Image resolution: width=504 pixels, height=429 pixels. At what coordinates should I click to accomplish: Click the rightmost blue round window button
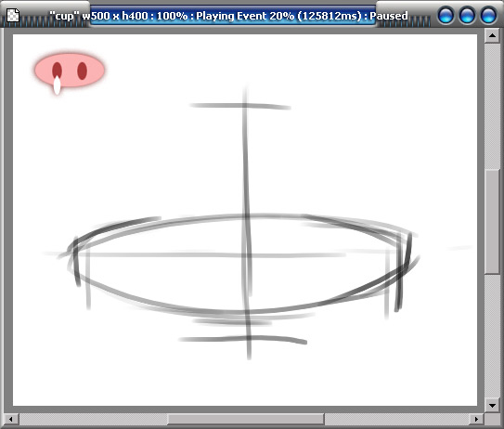pyautogui.click(x=488, y=16)
